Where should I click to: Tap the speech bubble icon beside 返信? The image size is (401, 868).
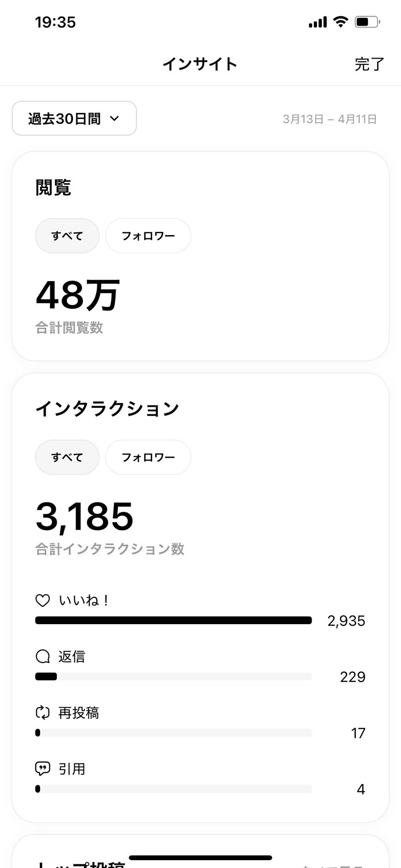[x=42, y=656]
